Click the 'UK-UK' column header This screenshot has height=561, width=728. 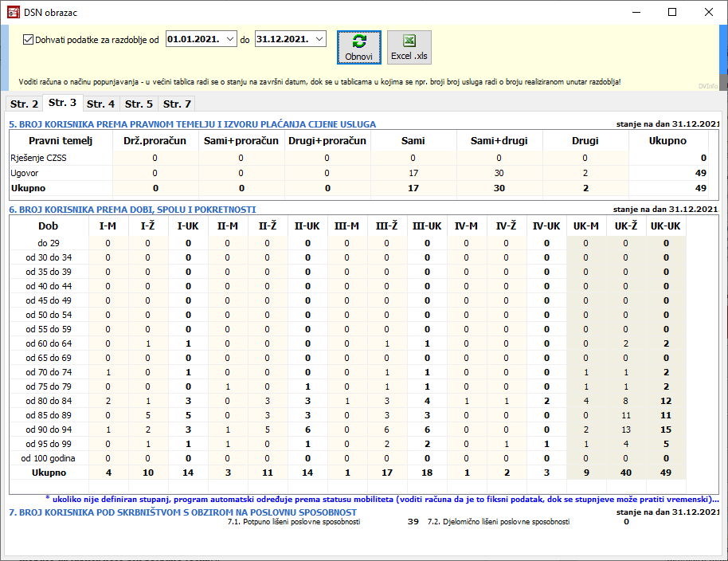(x=665, y=226)
